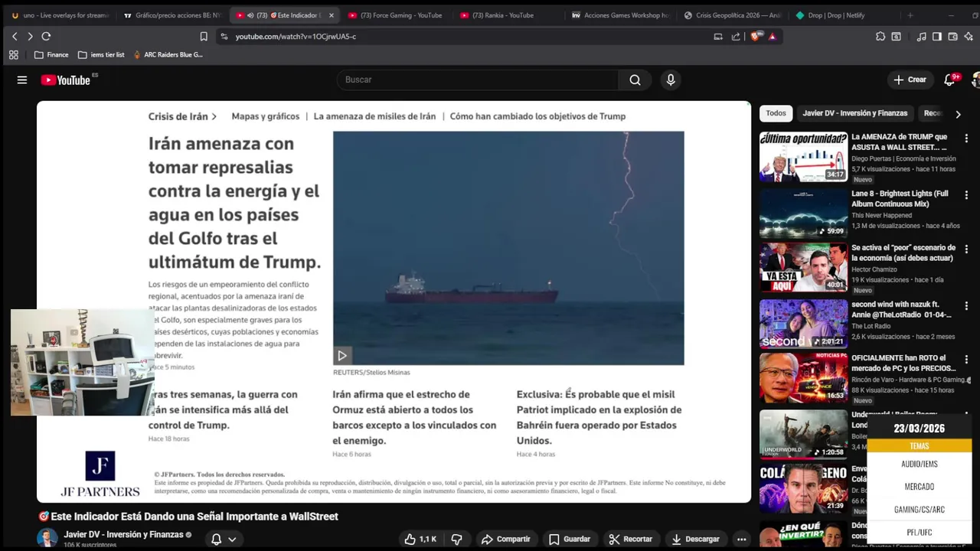Advance filter chips with right chevron
The width and height of the screenshot is (980, 551).
(x=958, y=114)
